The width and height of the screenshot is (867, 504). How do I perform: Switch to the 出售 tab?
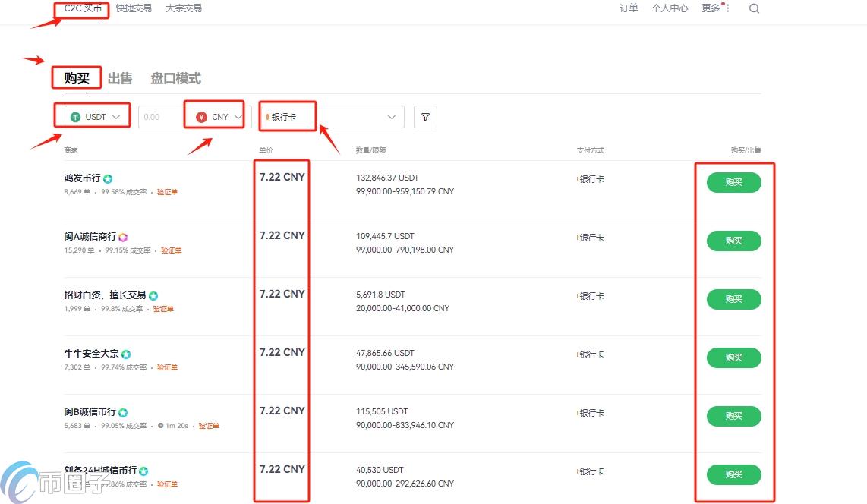[119, 78]
